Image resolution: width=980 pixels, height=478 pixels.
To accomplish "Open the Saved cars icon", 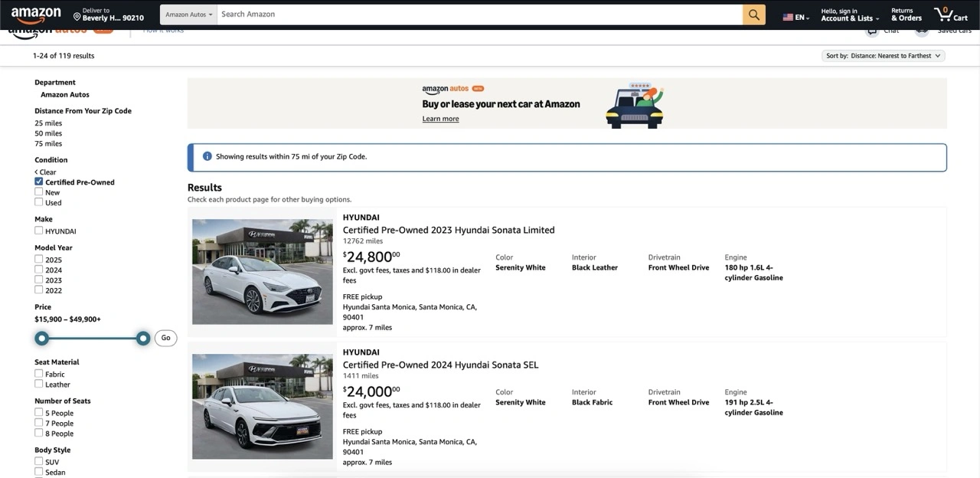I will pos(922,31).
